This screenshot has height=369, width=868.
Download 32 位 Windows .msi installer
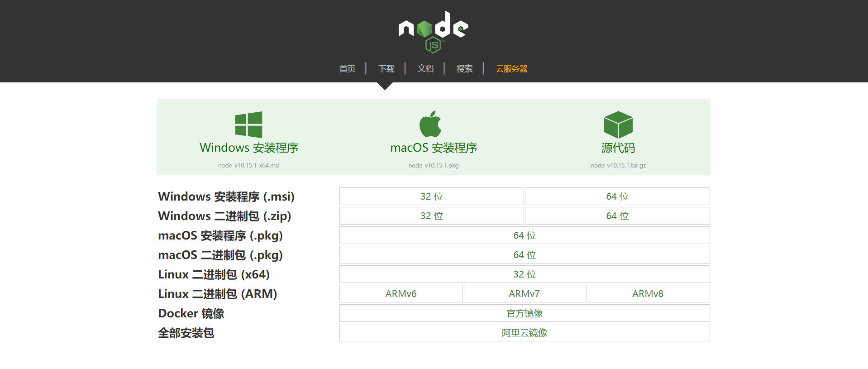click(432, 196)
